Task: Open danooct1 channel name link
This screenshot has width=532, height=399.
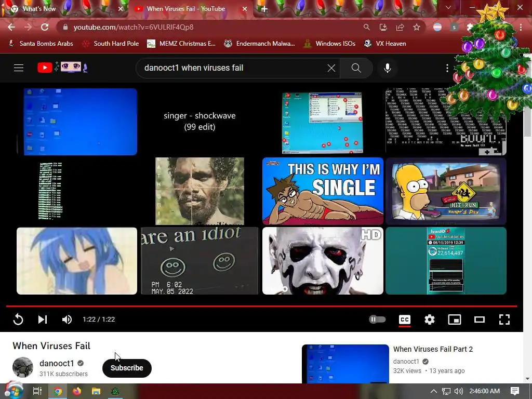Action: (57, 363)
